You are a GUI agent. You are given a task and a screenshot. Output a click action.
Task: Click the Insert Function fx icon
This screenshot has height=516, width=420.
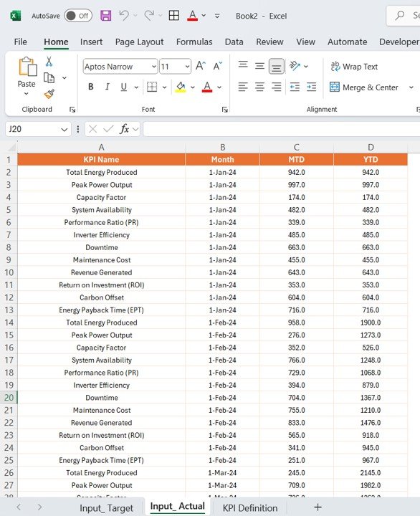[x=124, y=129]
